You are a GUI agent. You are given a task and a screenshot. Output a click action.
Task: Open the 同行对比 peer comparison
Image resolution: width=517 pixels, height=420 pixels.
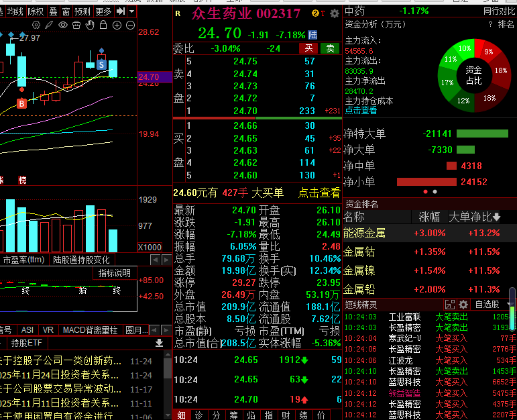click(499, 11)
